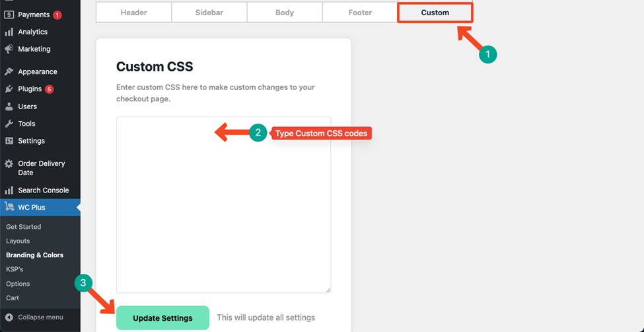Open the Sidebar tab

209,13
